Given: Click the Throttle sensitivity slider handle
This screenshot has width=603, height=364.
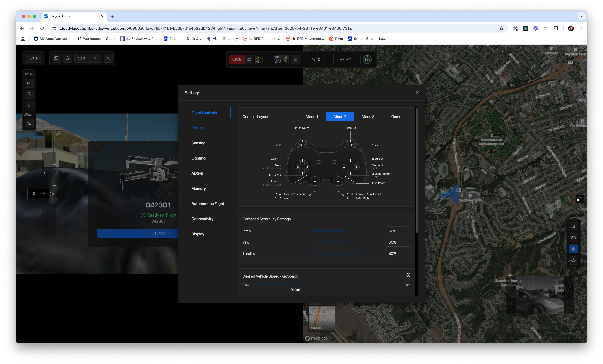Looking at the screenshot, I should coord(362,254).
